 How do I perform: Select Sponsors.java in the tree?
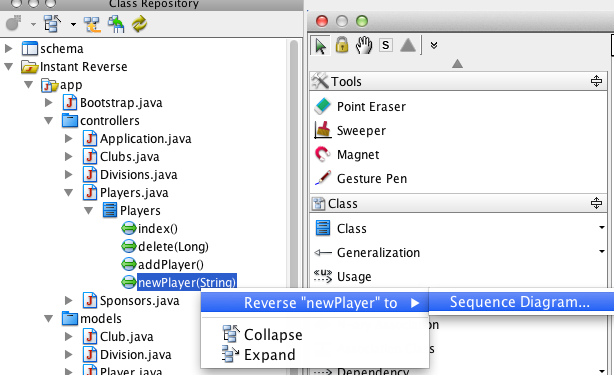(x=131, y=301)
